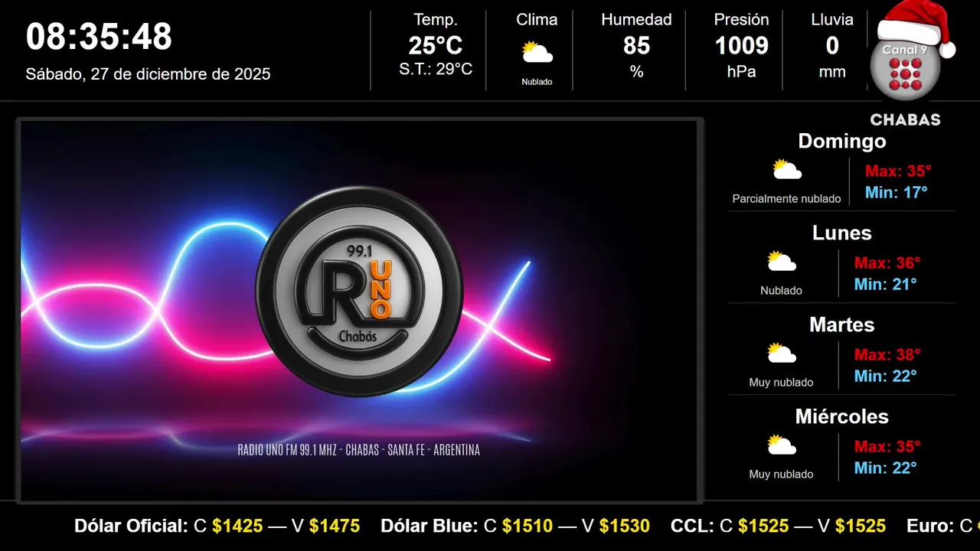980x551 pixels.
Task: Click the Martes day heading
Action: pos(842,324)
